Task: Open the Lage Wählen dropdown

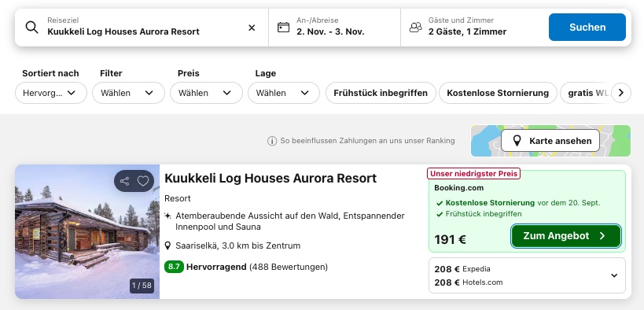Action: pyautogui.click(x=284, y=93)
